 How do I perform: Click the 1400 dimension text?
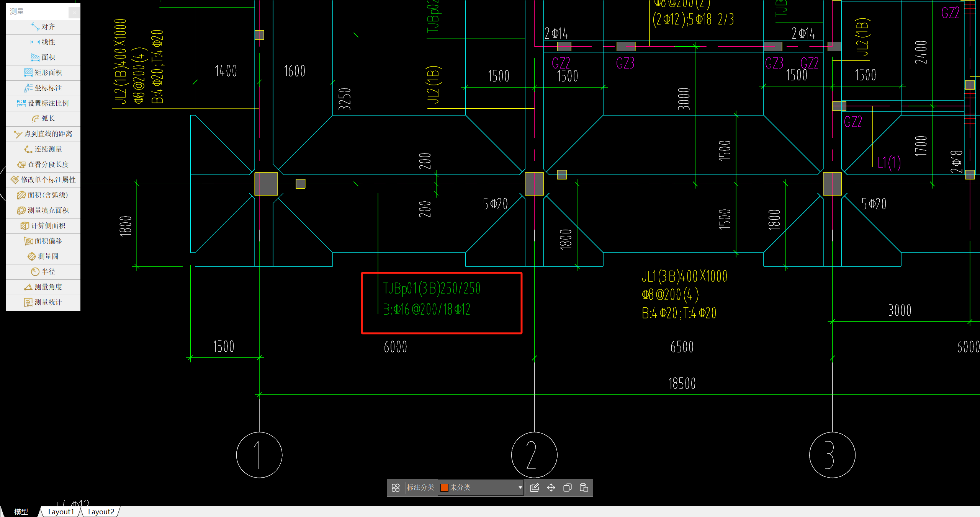(226, 71)
